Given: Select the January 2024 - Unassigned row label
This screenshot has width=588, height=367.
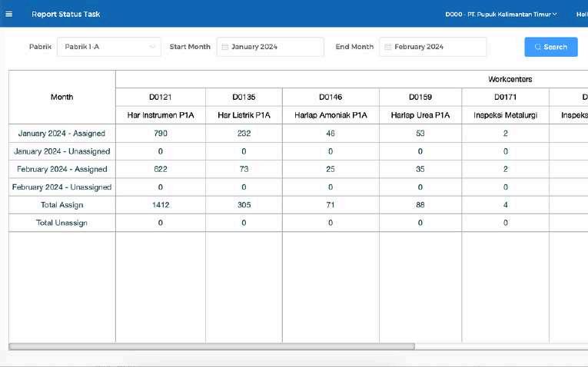Looking at the screenshot, I should click(62, 151).
